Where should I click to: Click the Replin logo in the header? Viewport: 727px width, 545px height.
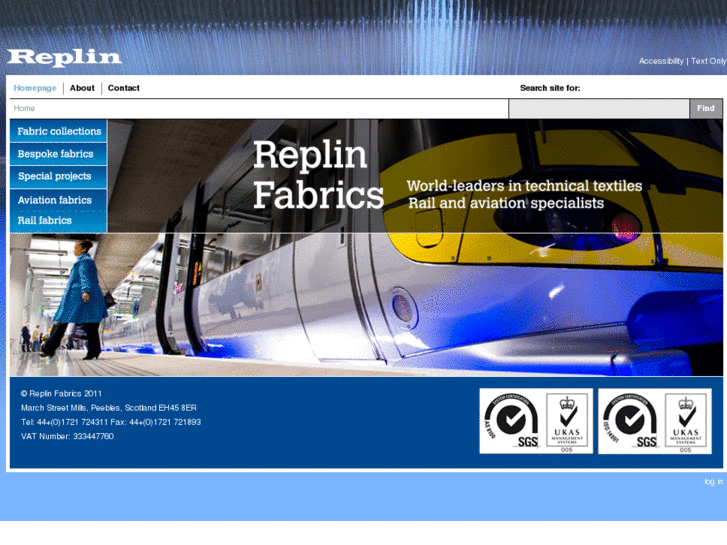64,58
